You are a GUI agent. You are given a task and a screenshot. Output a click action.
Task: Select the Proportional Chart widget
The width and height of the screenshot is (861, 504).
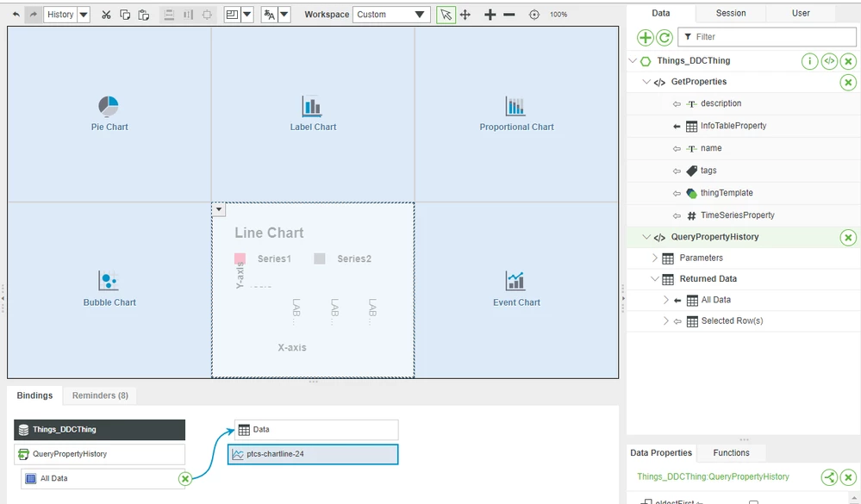(517, 114)
